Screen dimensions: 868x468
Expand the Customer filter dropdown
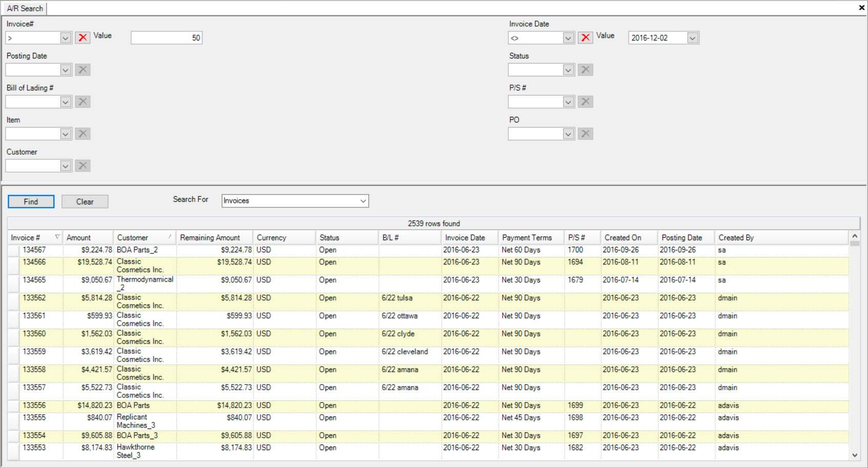click(65, 166)
